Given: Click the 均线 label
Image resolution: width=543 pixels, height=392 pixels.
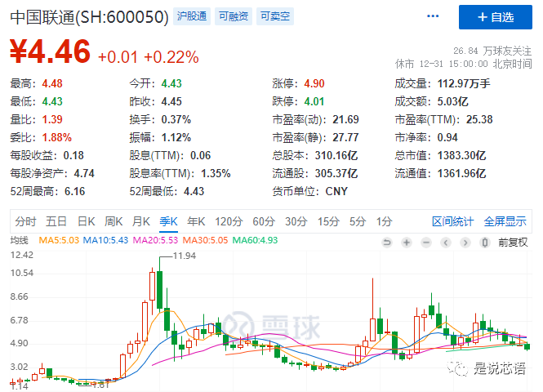Looking at the screenshot, I should pos(19,240).
